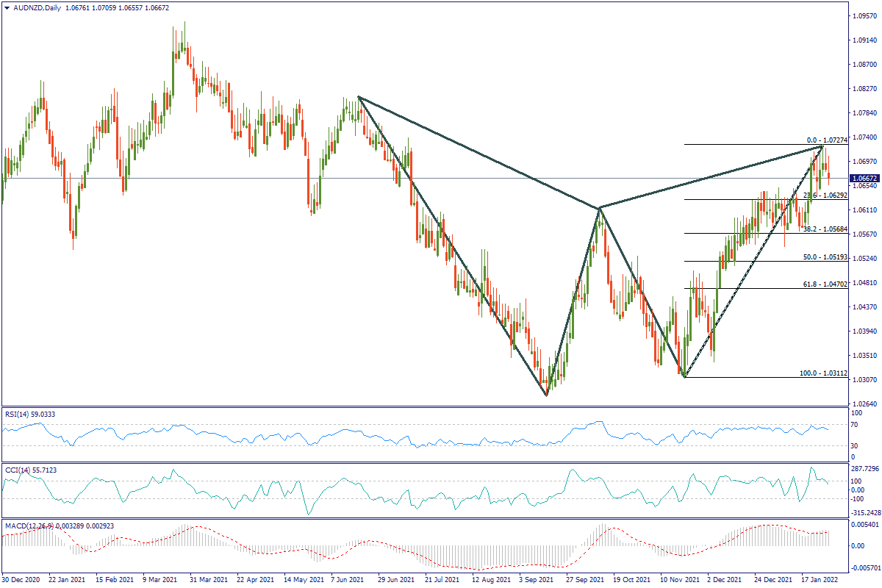Click the 1.02640 price axis label
This screenshot has height=588, width=882.
(864, 404)
